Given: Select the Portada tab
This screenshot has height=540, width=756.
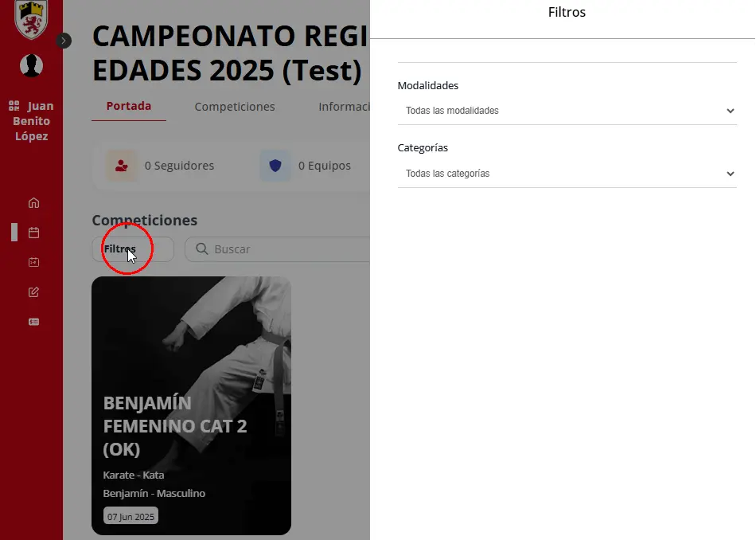Looking at the screenshot, I should tap(129, 106).
